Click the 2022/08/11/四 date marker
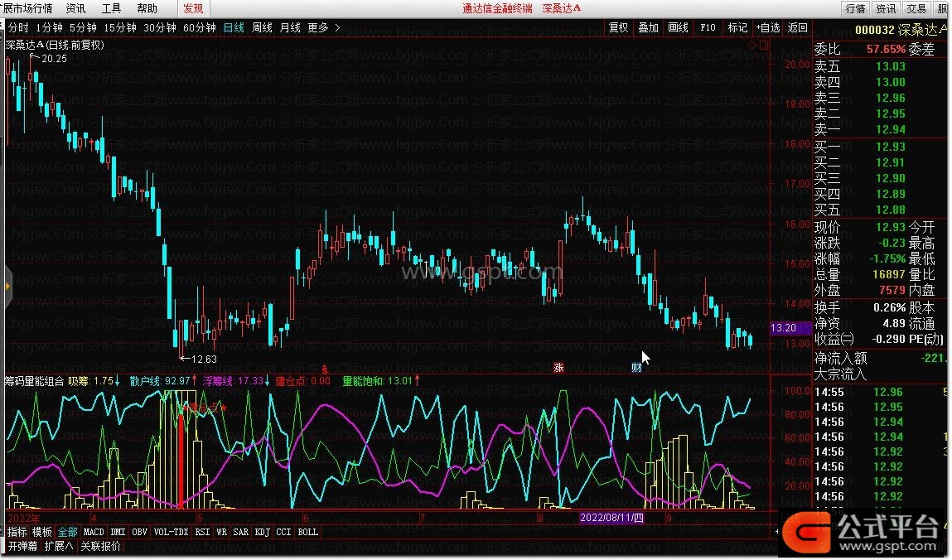952x560 pixels. [x=611, y=518]
